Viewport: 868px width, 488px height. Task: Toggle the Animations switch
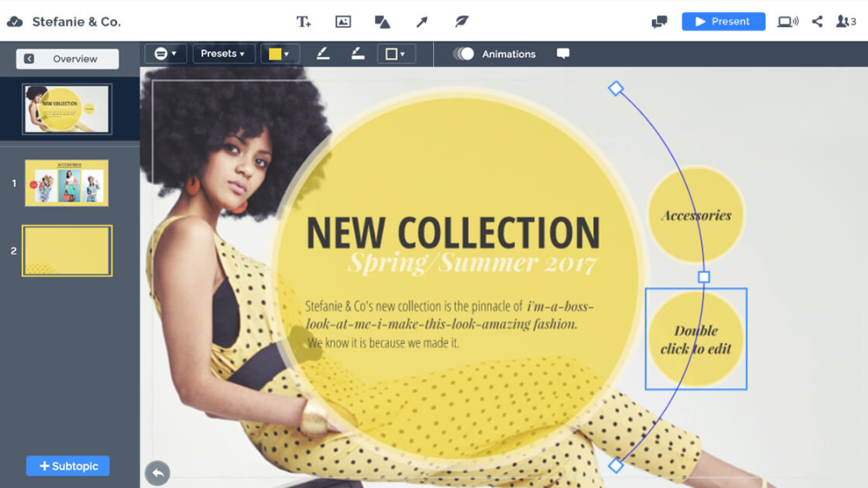click(x=464, y=54)
